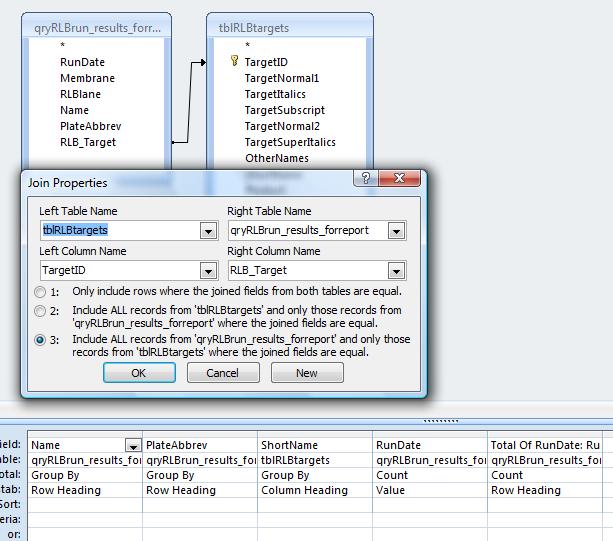Click Count under the RunDate column

(430, 475)
